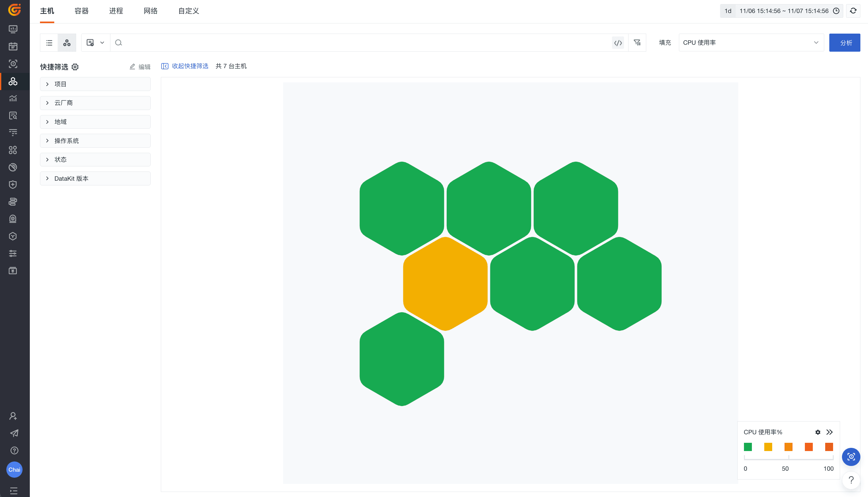Collapse the sidebar menu icon at bottom

(14, 491)
